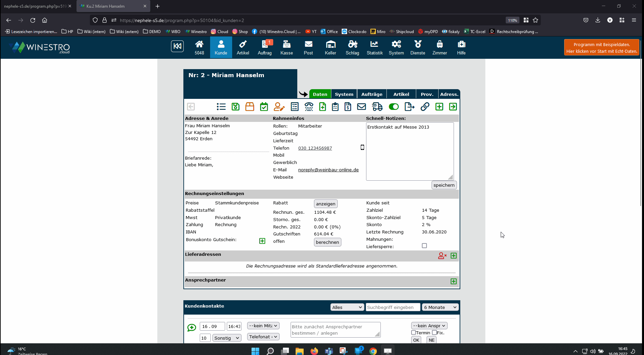Check the Termin checkbox

pos(414,333)
